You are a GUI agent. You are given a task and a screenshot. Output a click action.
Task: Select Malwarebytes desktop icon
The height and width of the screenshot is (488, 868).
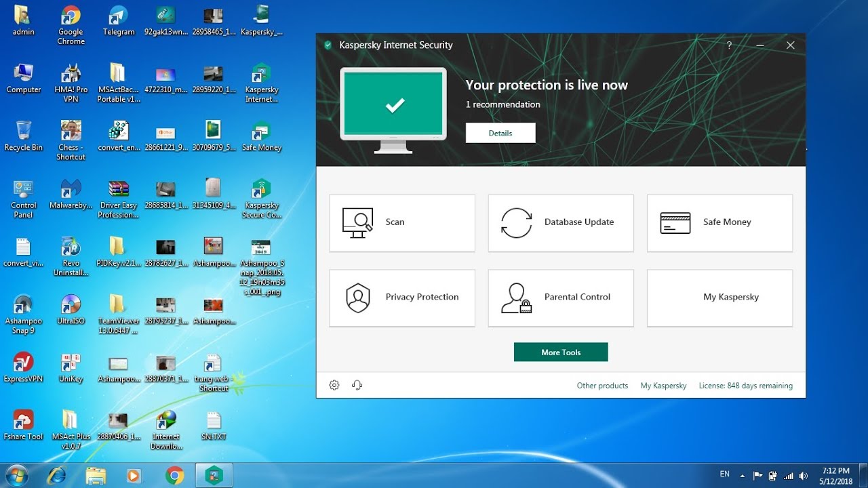(x=71, y=194)
